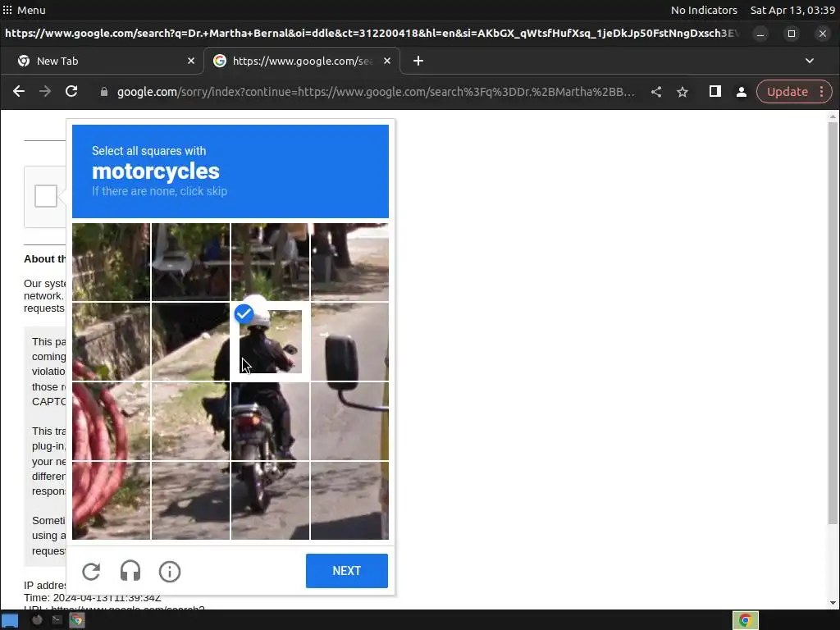Screen dimensions: 840x630
Task: Click the vertical page scrollbar
Action: click(x=833, y=322)
